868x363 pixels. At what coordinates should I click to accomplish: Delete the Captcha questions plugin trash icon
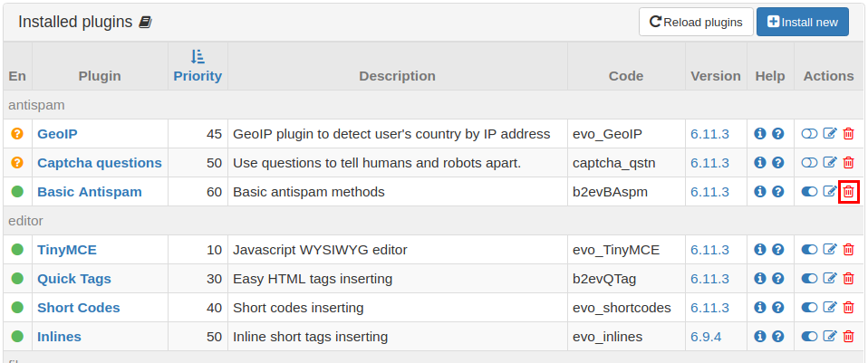pyautogui.click(x=848, y=162)
